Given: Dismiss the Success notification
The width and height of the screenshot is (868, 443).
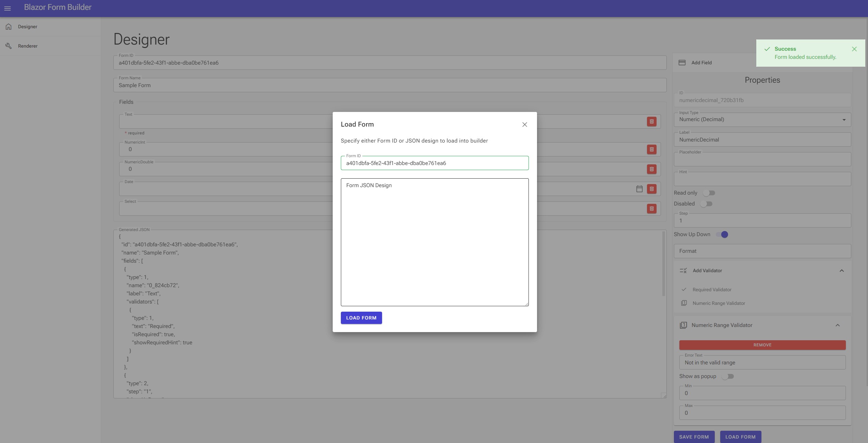Looking at the screenshot, I should [x=854, y=49].
